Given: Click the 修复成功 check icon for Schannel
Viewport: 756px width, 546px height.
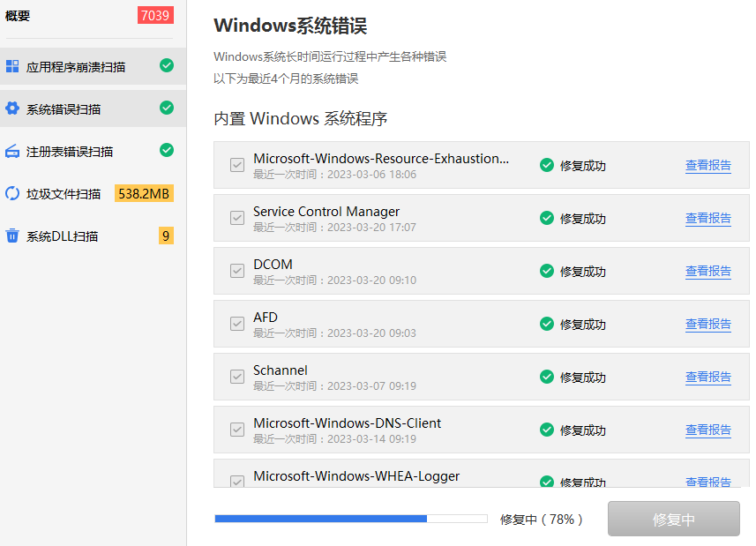Looking at the screenshot, I should pyautogui.click(x=547, y=377).
